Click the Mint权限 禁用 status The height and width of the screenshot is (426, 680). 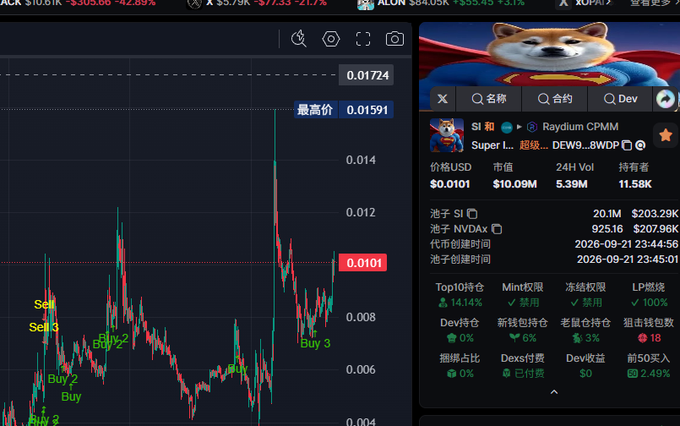tap(523, 302)
